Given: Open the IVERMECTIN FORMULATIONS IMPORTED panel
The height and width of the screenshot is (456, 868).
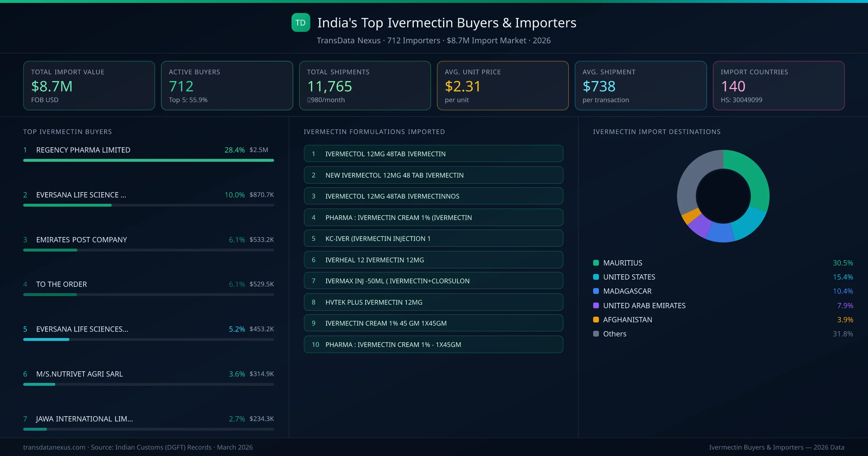Looking at the screenshot, I should tap(374, 132).
